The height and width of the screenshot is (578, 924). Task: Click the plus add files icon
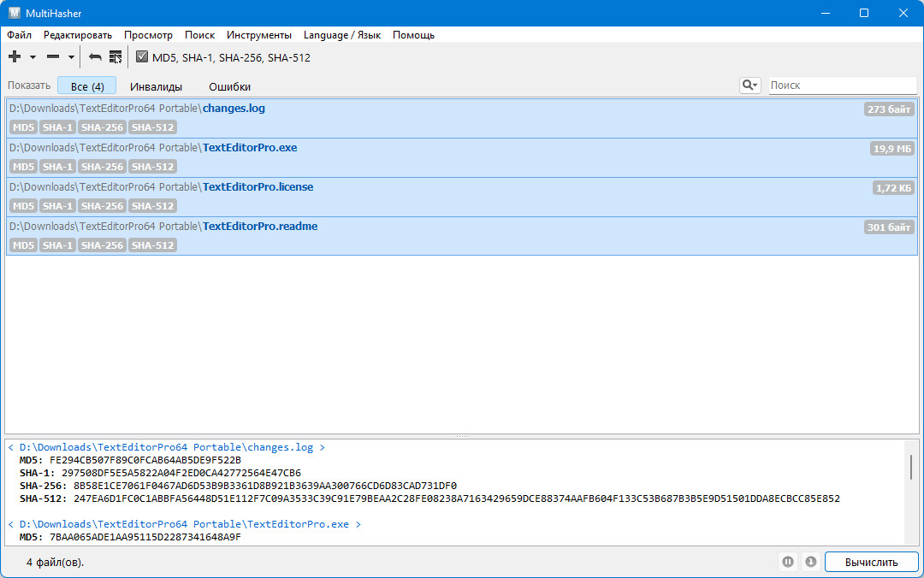(x=15, y=56)
